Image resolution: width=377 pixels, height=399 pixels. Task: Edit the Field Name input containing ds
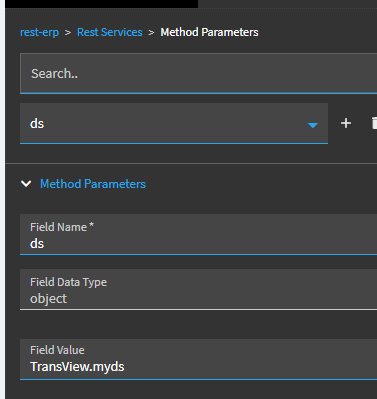click(x=198, y=235)
